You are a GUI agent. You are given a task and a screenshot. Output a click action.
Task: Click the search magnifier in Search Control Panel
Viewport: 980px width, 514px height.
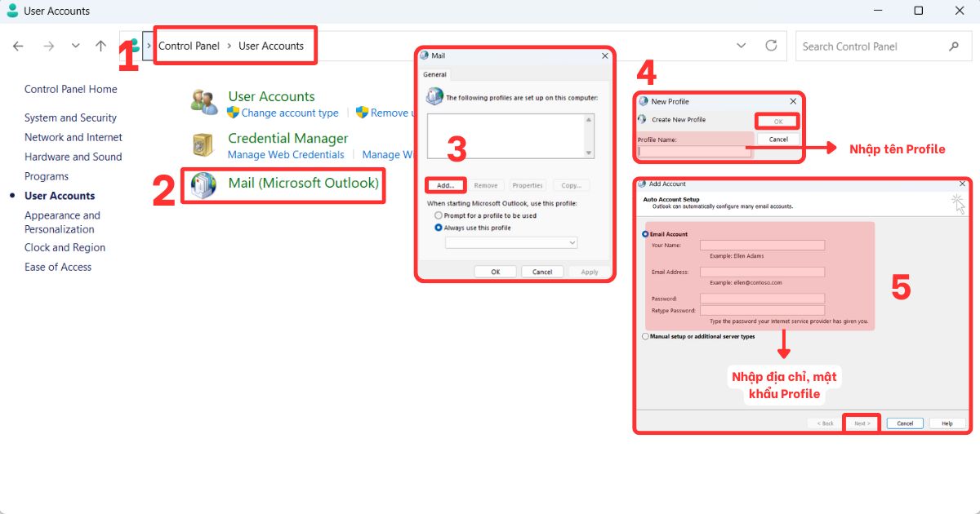(954, 46)
